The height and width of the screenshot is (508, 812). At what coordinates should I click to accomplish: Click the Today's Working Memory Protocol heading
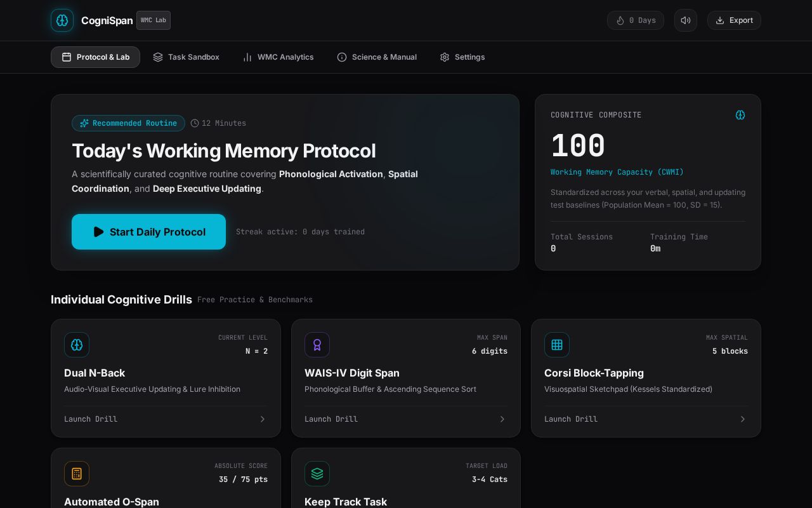[223, 151]
